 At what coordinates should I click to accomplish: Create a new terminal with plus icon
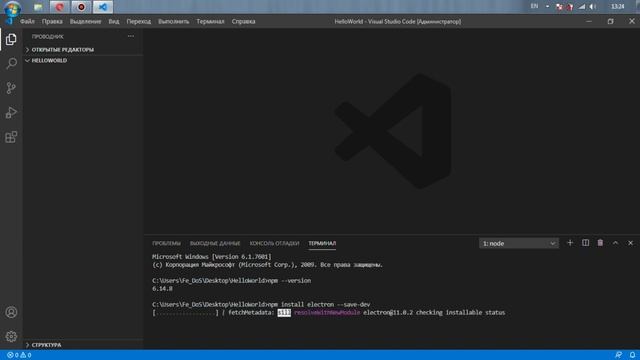coord(570,243)
